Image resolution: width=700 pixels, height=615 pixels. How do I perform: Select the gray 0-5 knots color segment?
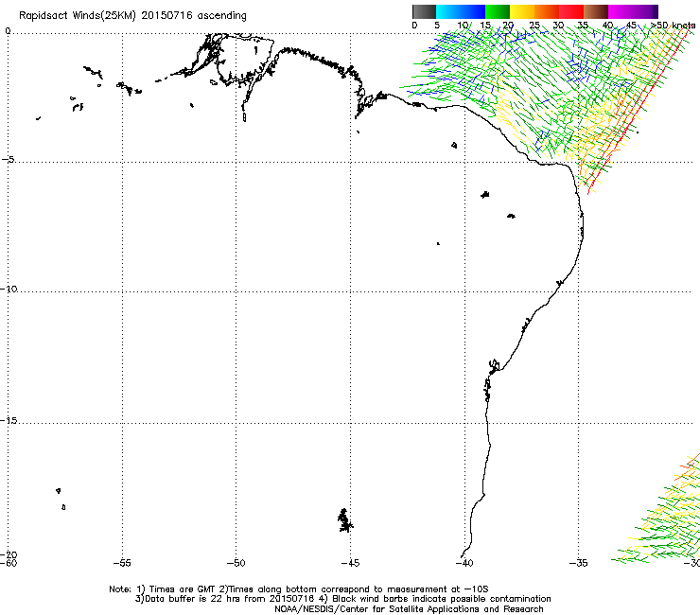coord(424,11)
